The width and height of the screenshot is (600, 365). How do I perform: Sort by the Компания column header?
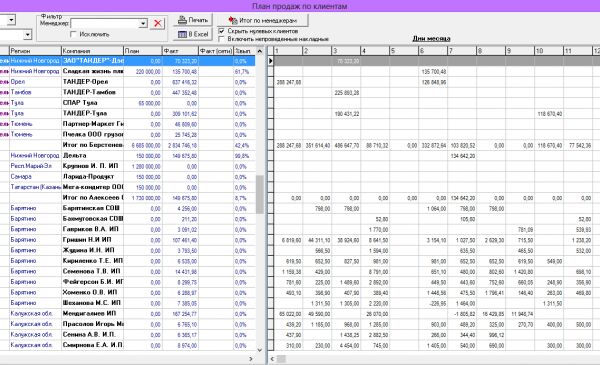(92, 51)
